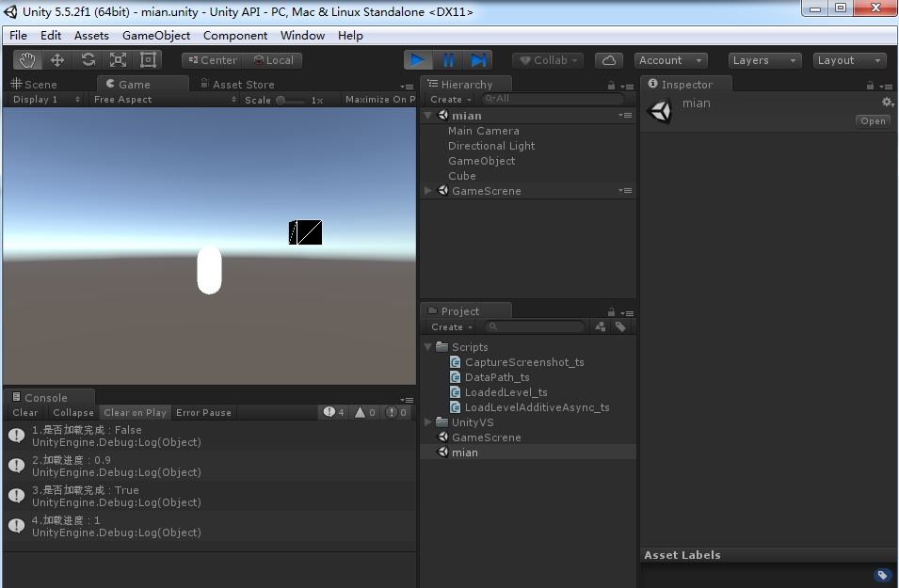The height and width of the screenshot is (588, 899).
Task: Toggle the Project panel lock
Action: (x=611, y=312)
